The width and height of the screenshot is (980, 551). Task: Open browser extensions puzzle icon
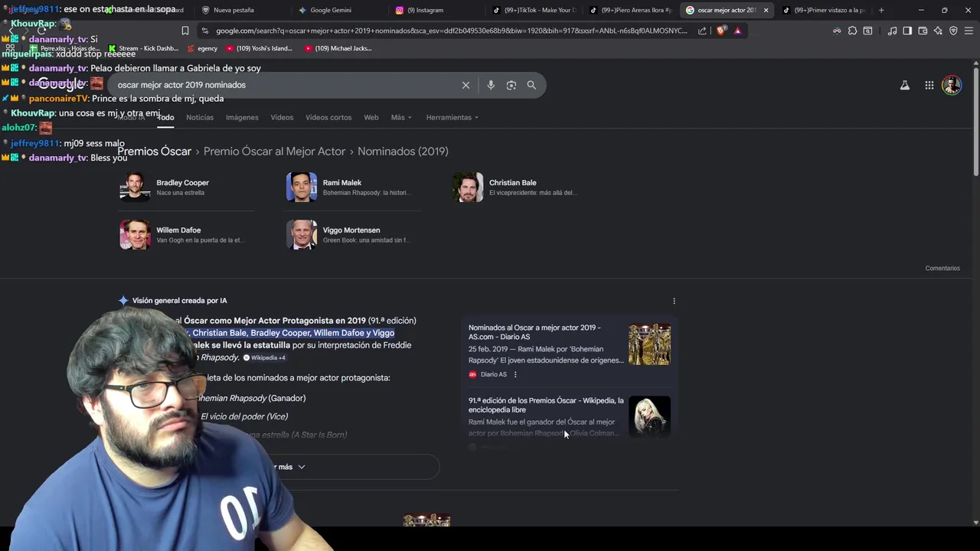click(852, 31)
